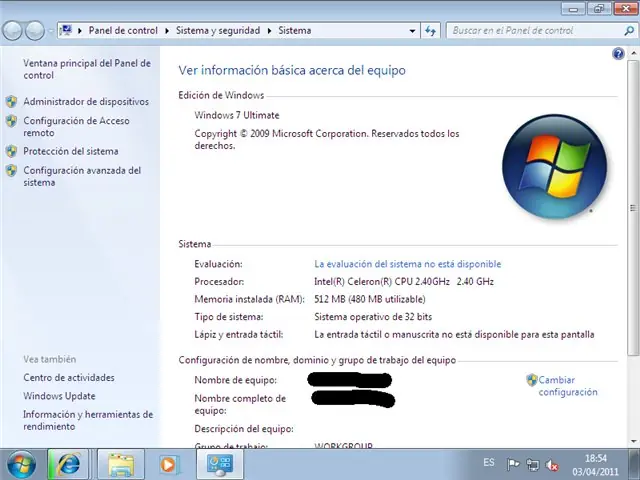Click shield icon beside Configuración avanzada del sistema
This screenshot has height=480, width=640.
[11, 170]
